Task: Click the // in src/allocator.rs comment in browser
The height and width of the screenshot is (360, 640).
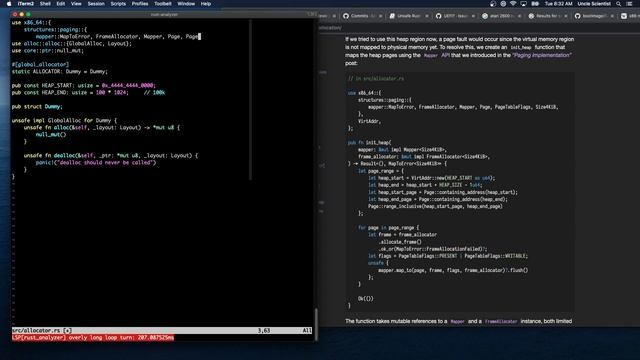Action: tap(376, 78)
